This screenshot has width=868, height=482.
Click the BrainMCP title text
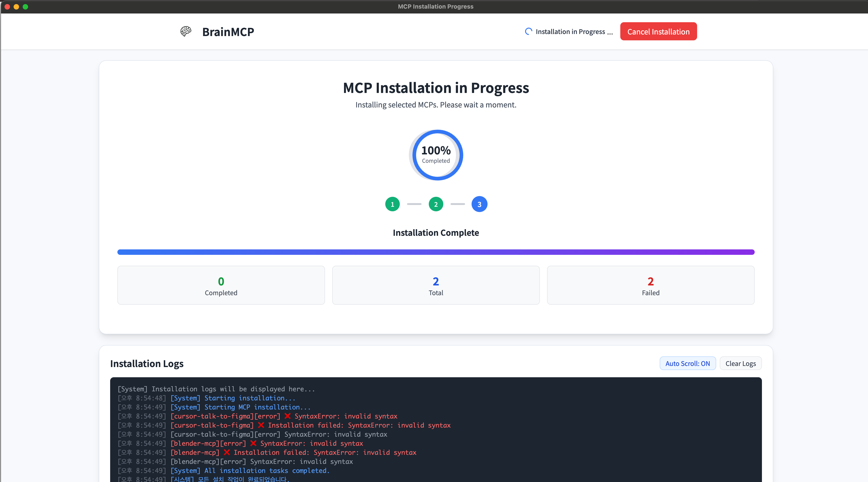pyautogui.click(x=228, y=32)
